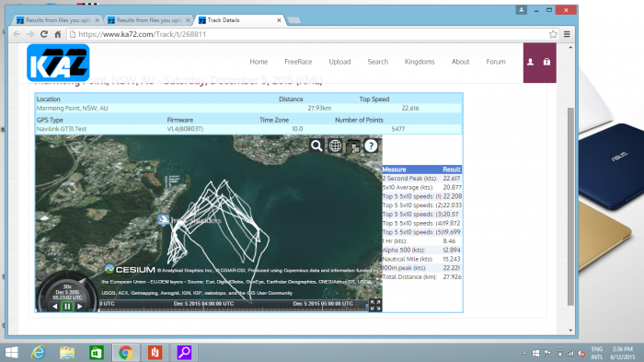Click the taskbar clock 2:36 PM

tap(622, 349)
